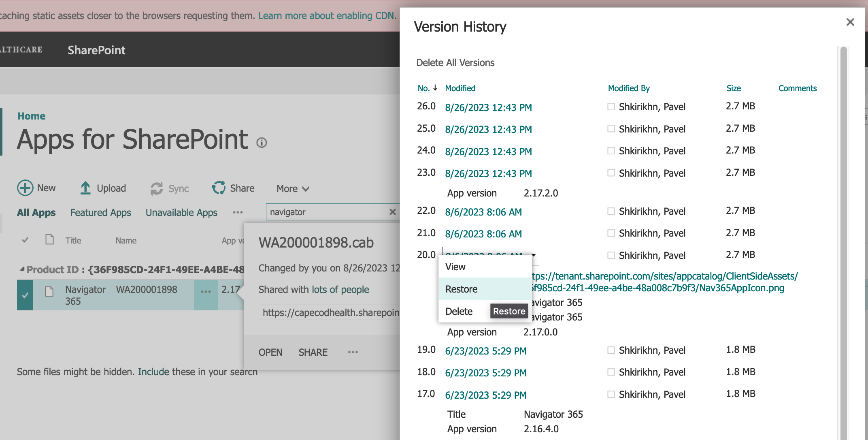Open more views ellipsis after Unavailable Apps

click(x=238, y=212)
